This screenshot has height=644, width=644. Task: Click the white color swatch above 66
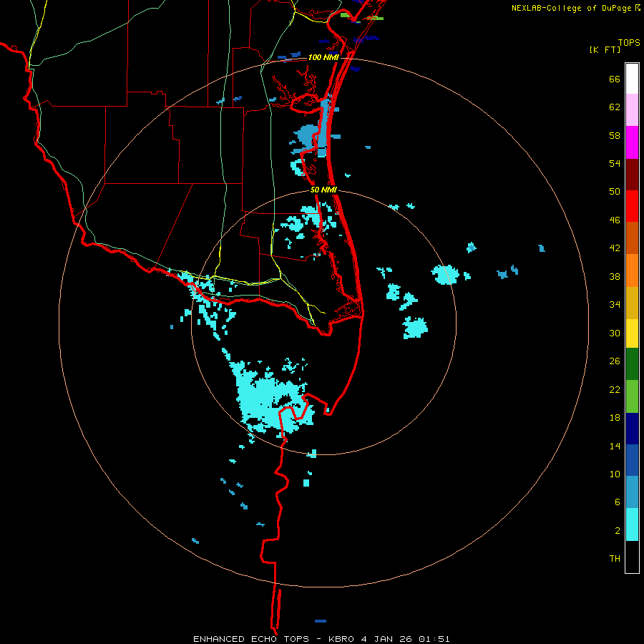(632, 79)
